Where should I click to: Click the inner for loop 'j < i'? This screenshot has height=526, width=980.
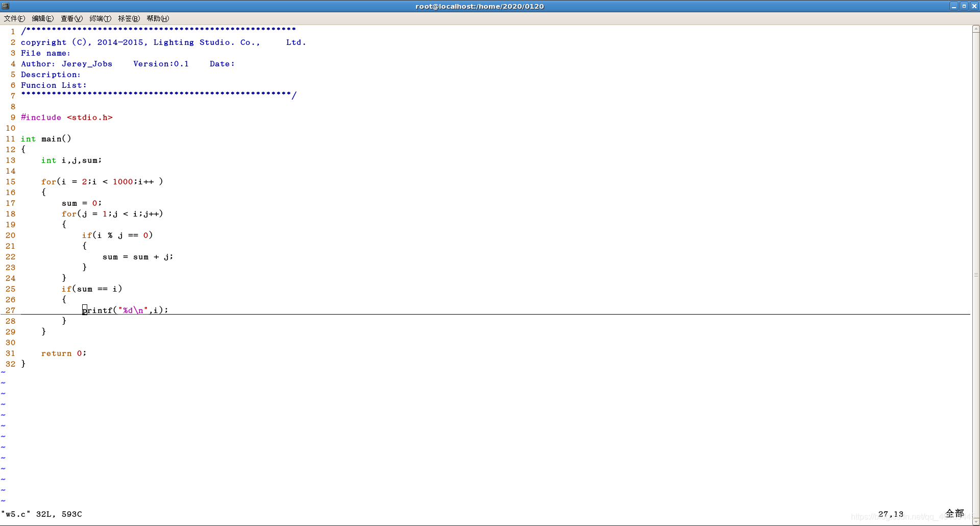coord(112,214)
